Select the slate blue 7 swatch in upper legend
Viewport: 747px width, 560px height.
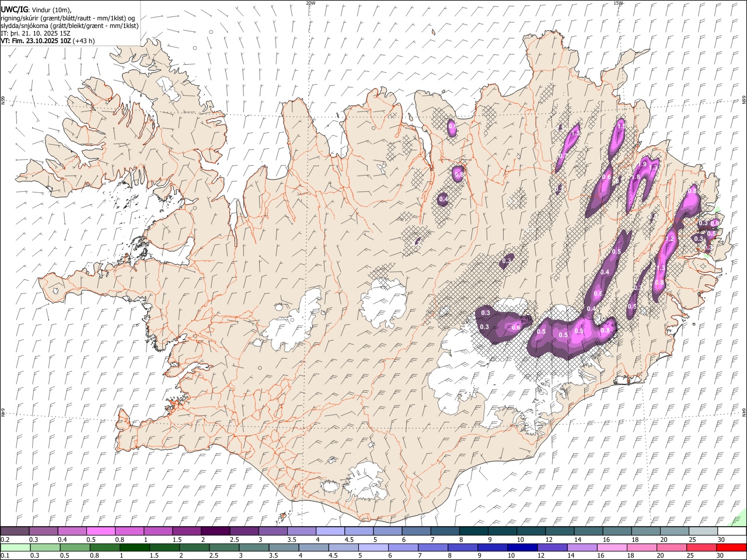pyautogui.click(x=445, y=531)
